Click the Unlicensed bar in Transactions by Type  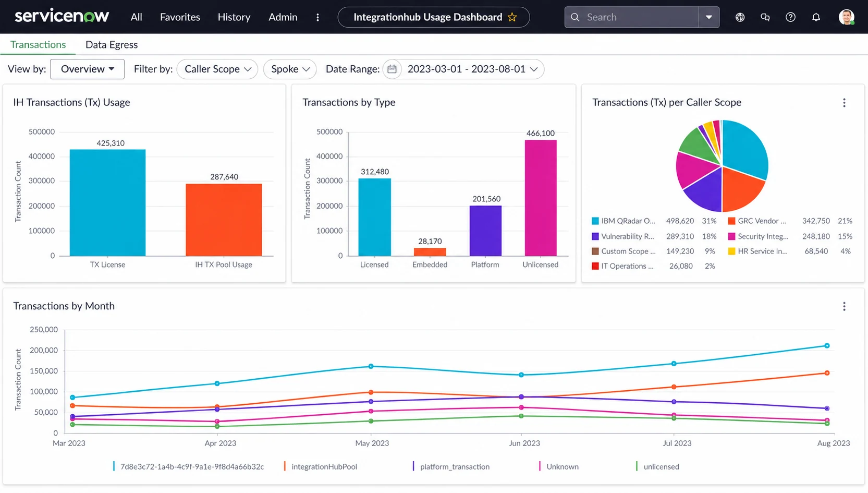(541, 198)
